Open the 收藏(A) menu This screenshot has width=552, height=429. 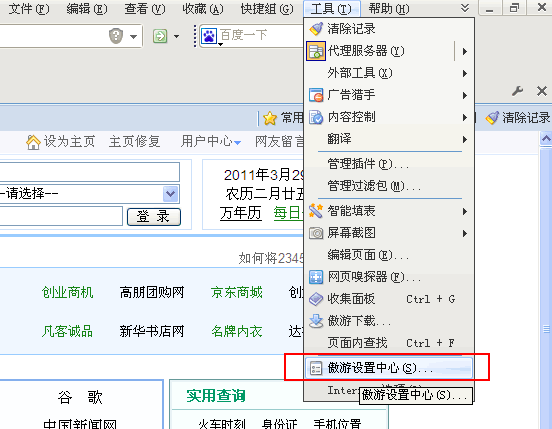click(203, 9)
